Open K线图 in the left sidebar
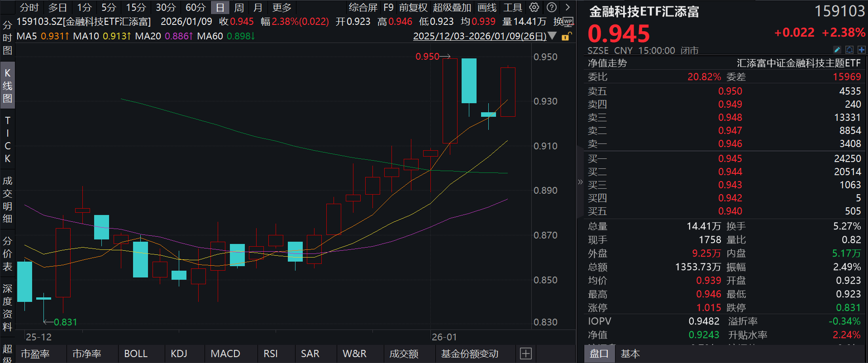 (7, 86)
